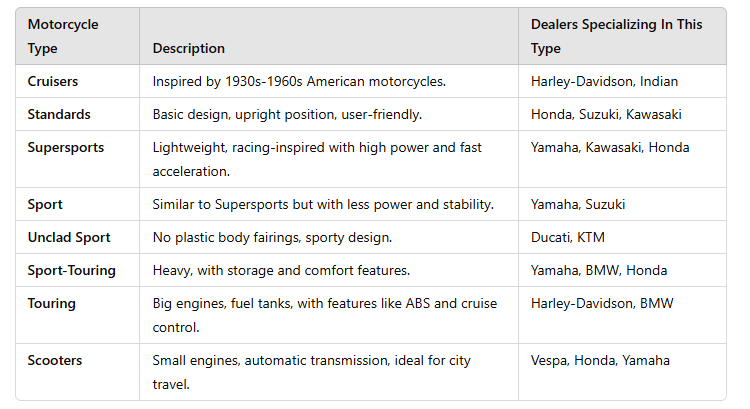Click the Honda, Suzuki, Kawasaki dealers cell

(606, 114)
